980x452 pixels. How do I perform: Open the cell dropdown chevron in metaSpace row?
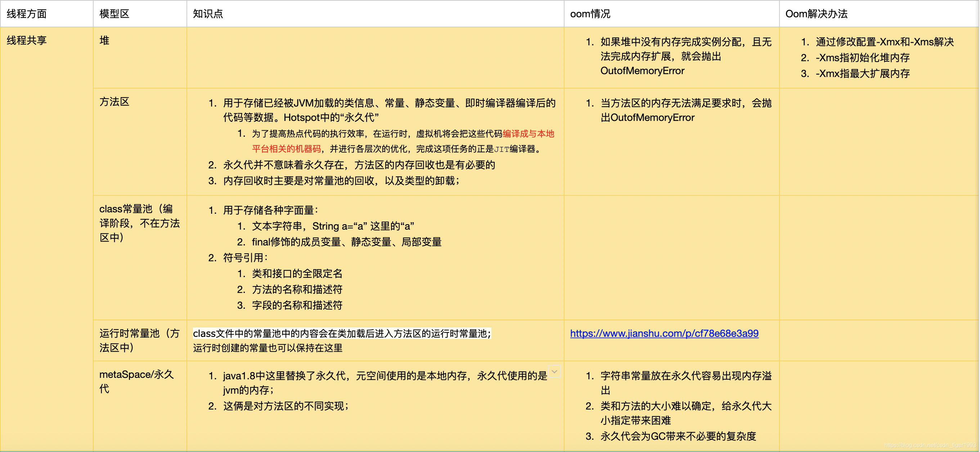[x=554, y=371]
